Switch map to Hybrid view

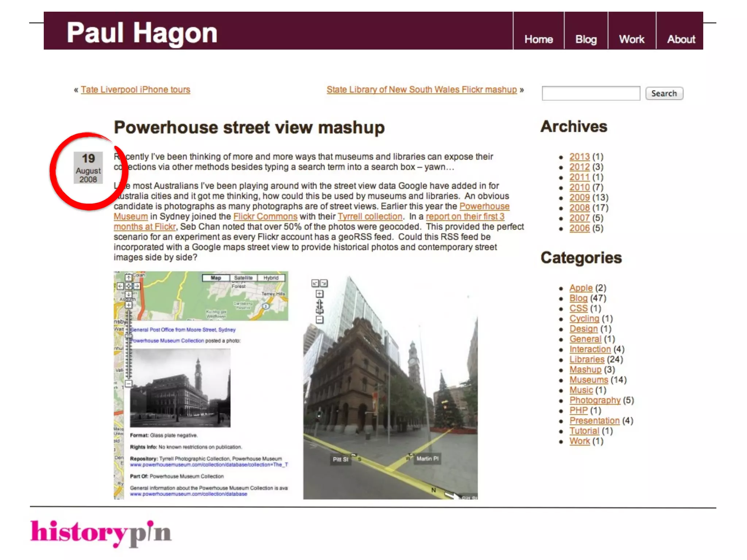click(x=271, y=278)
